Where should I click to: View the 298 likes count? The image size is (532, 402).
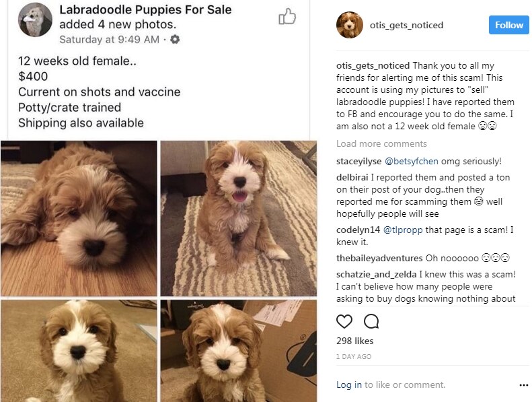355,341
